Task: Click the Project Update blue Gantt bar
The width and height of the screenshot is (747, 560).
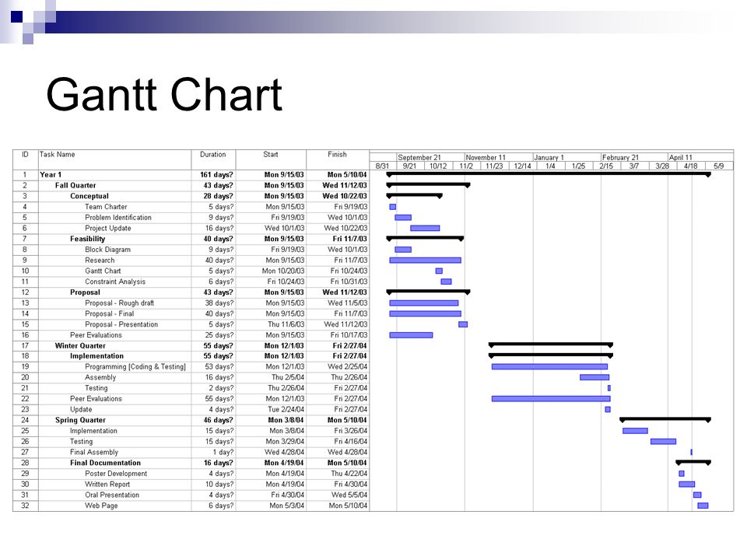Action: [x=425, y=228]
